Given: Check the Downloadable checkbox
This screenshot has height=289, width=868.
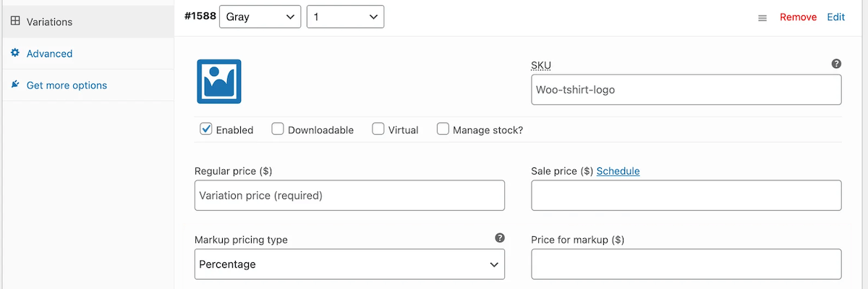Looking at the screenshot, I should click(x=278, y=129).
